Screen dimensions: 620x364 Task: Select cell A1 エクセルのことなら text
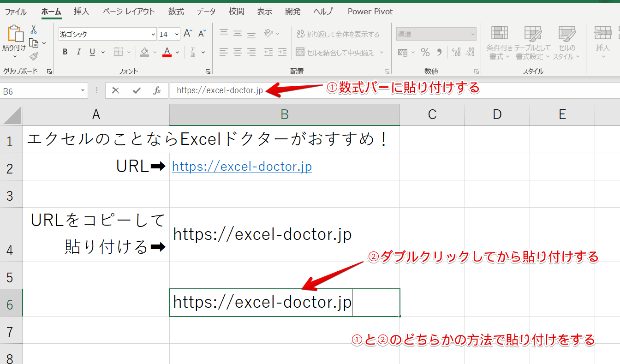[96, 139]
